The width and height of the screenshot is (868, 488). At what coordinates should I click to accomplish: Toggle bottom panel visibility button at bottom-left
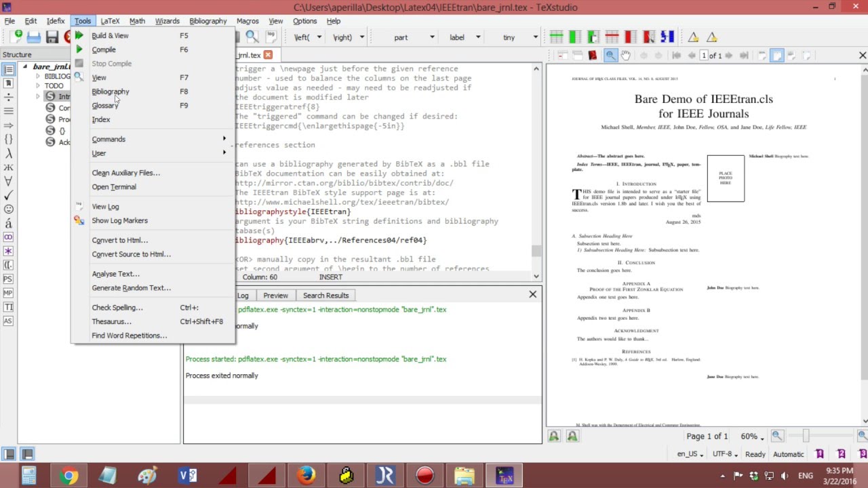[27, 454]
